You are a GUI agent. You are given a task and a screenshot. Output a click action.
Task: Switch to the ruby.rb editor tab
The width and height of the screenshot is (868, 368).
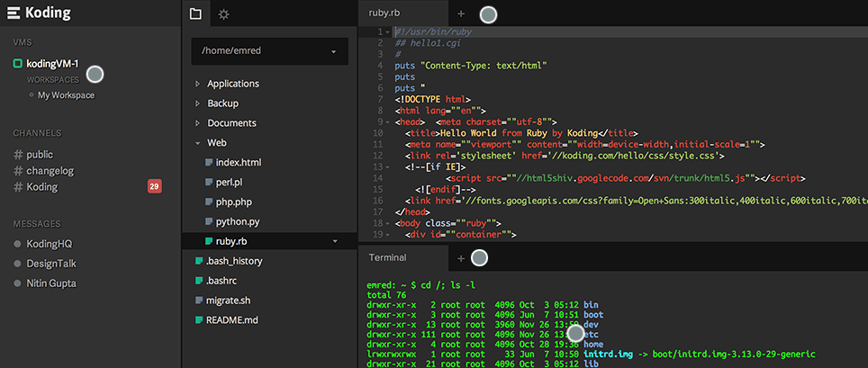pyautogui.click(x=384, y=13)
